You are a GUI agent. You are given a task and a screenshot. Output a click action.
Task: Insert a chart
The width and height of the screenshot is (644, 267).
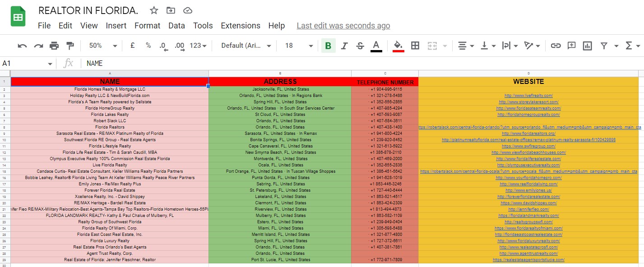point(587,46)
